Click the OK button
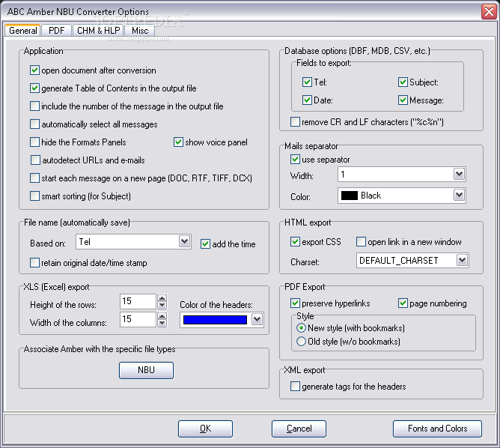The height and width of the screenshot is (448, 500). click(x=205, y=429)
